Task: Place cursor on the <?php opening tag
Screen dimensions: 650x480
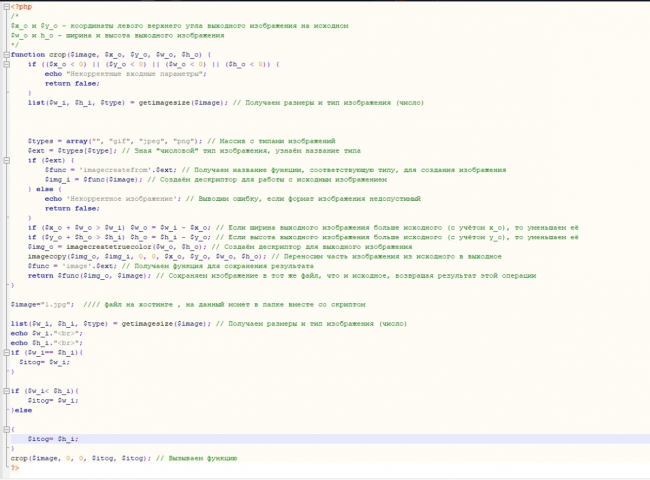Action: [22, 7]
